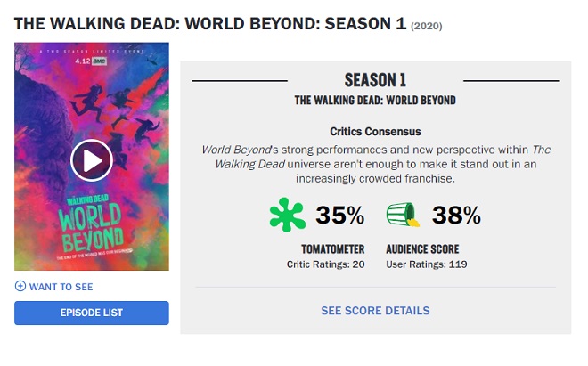Click the plus circle Want to See icon
Viewport: 588px width, 366px height.
[x=20, y=286]
